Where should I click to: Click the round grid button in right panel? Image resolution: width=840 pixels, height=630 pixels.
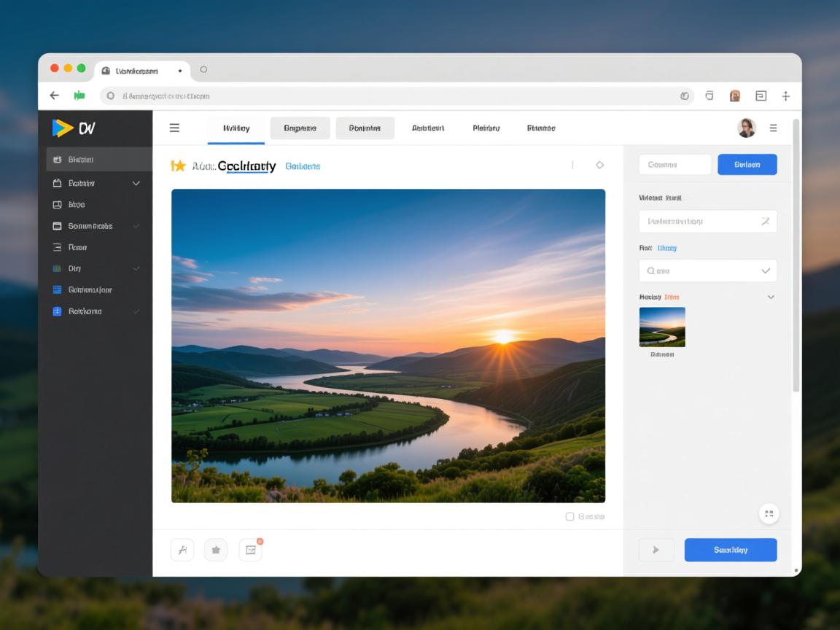pyautogui.click(x=769, y=513)
